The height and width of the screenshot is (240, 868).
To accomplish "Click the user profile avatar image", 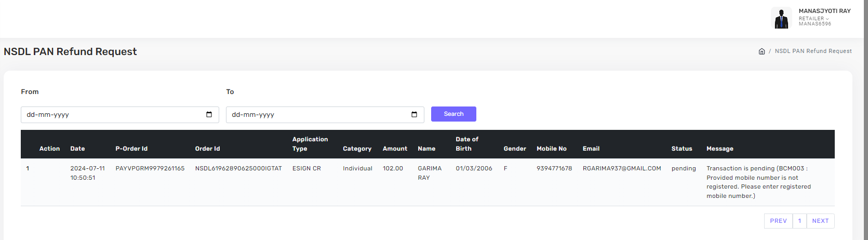I will coord(781,18).
